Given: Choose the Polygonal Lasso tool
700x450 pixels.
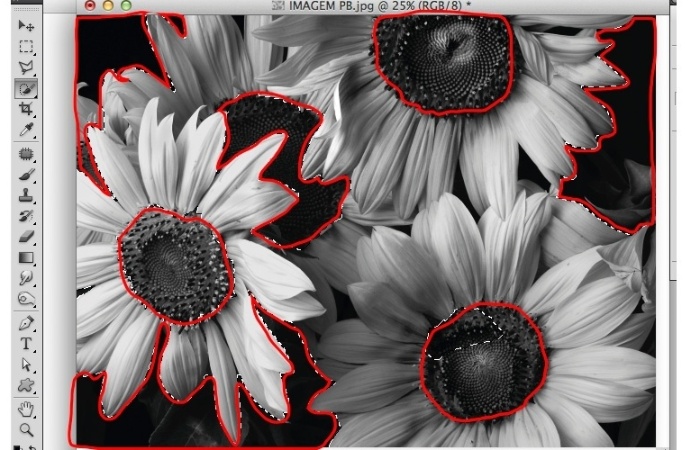Looking at the screenshot, I should 26,67.
